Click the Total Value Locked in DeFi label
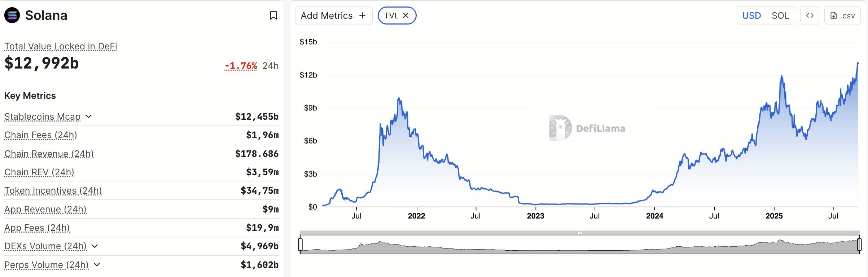Viewport: 868px width, 277px height. pyautogui.click(x=61, y=47)
